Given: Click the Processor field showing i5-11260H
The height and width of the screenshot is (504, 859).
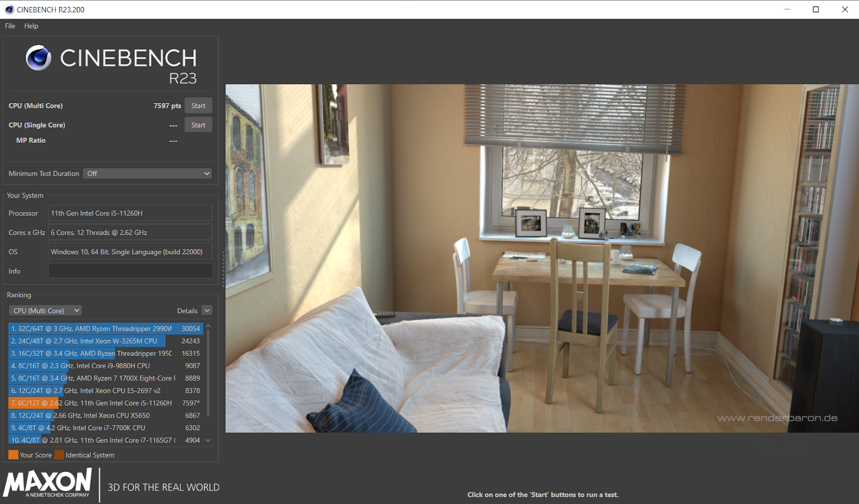Looking at the screenshot, I should click(x=130, y=213).
